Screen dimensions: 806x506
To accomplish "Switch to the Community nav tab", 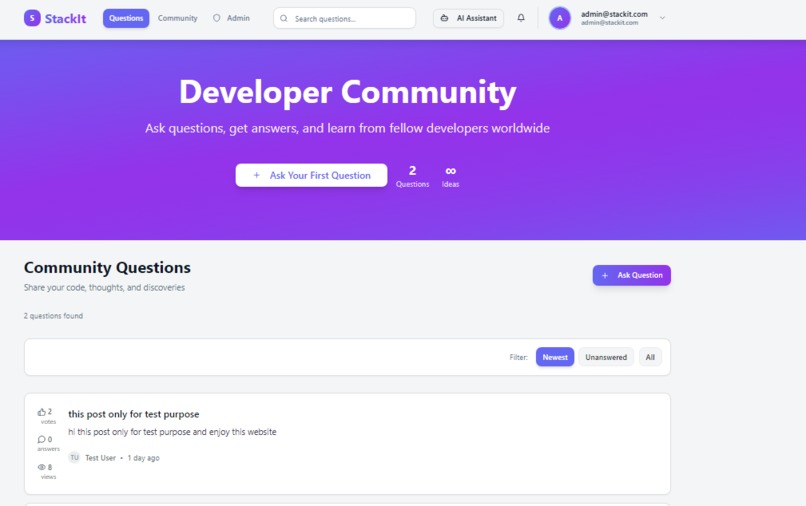I will tap(177, 18).
